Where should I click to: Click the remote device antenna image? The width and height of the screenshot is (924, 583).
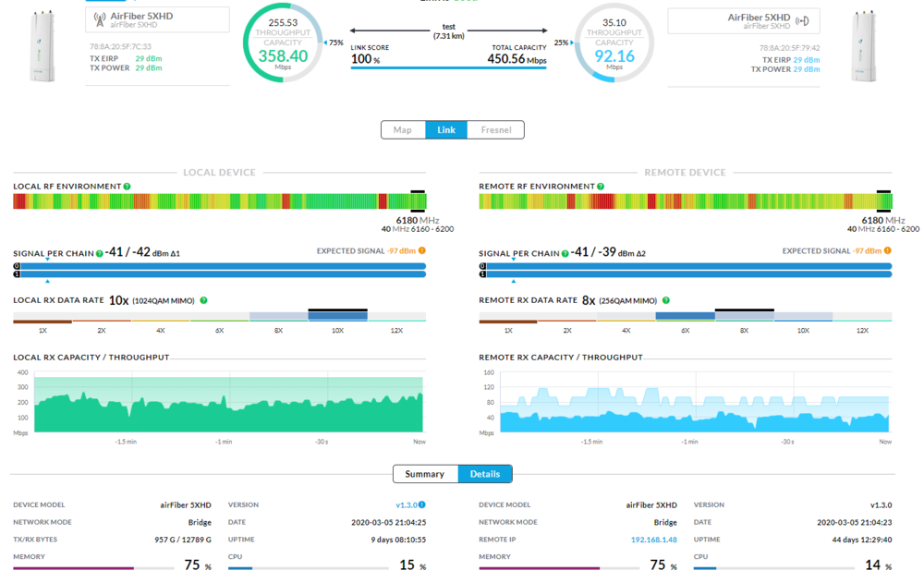[x=868, y=46]
